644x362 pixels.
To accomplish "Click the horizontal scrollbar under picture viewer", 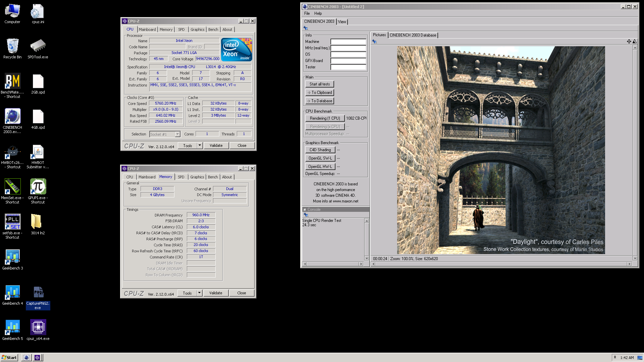I will [501, 264].
